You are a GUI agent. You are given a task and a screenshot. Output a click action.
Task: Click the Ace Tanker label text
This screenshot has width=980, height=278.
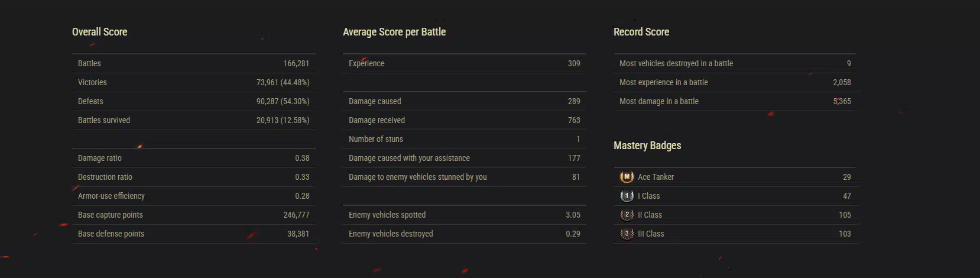click(x=656, y=177)
